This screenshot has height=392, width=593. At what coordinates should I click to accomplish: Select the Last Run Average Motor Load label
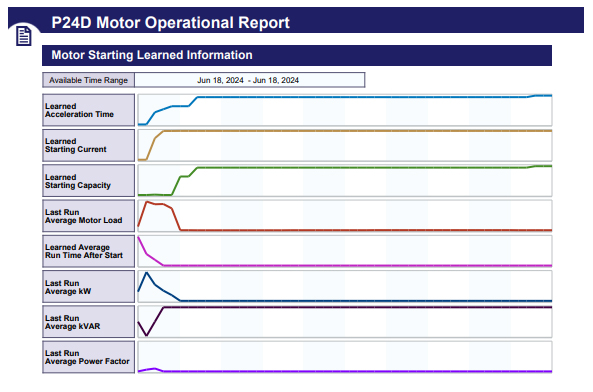pos(88,216)
